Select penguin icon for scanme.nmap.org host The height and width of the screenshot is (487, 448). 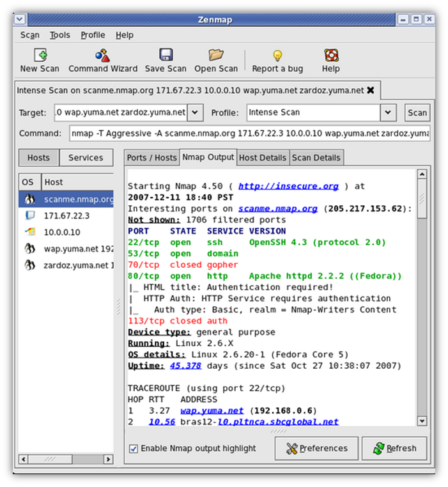click(29, 199)
